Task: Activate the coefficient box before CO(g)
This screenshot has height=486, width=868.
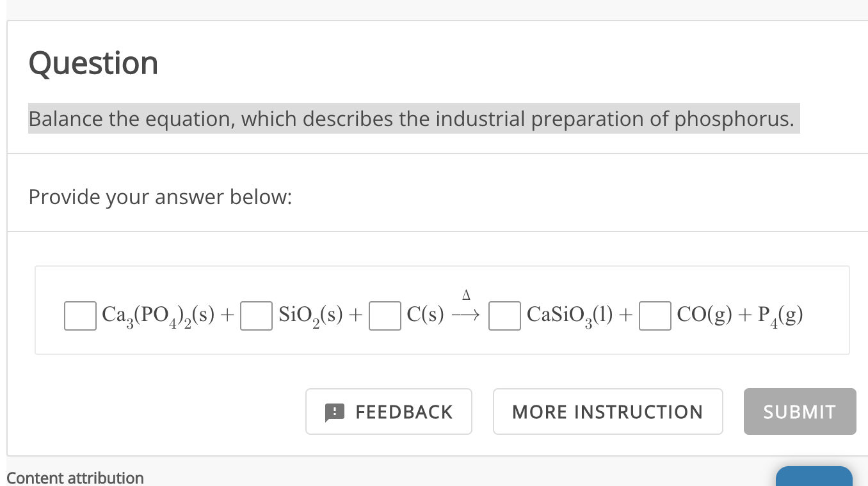Action: pos(655,316)
